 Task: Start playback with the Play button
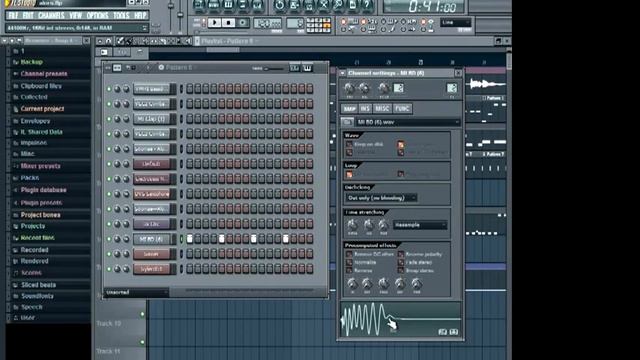[215, 23]
